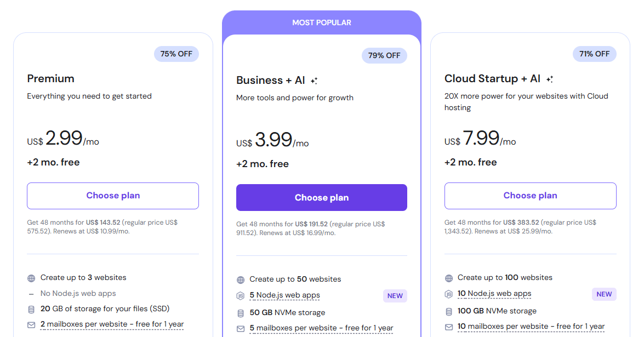Open 2 mailboxes per website link
This screenshot has width=644, height=337.
112,324
